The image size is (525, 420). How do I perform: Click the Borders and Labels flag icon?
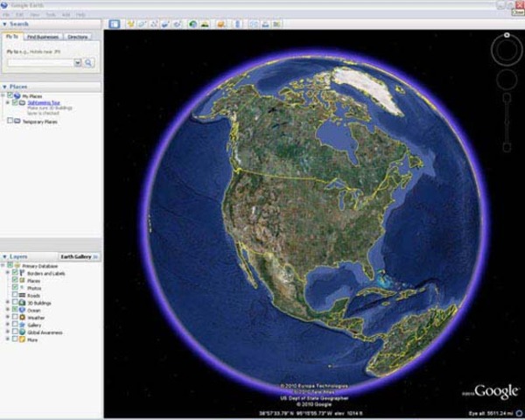tap(22, 273)
